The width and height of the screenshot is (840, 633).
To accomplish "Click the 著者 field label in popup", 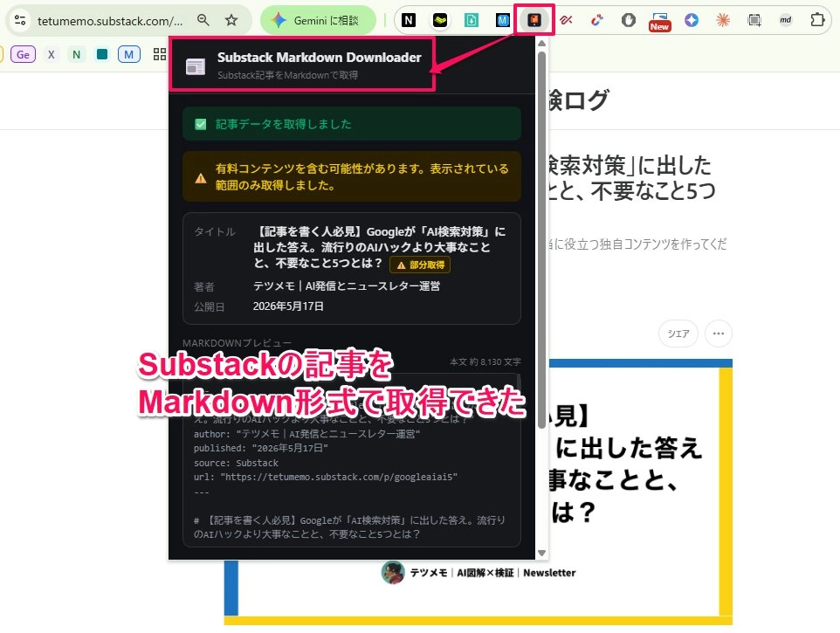I will tap(204, 287).
